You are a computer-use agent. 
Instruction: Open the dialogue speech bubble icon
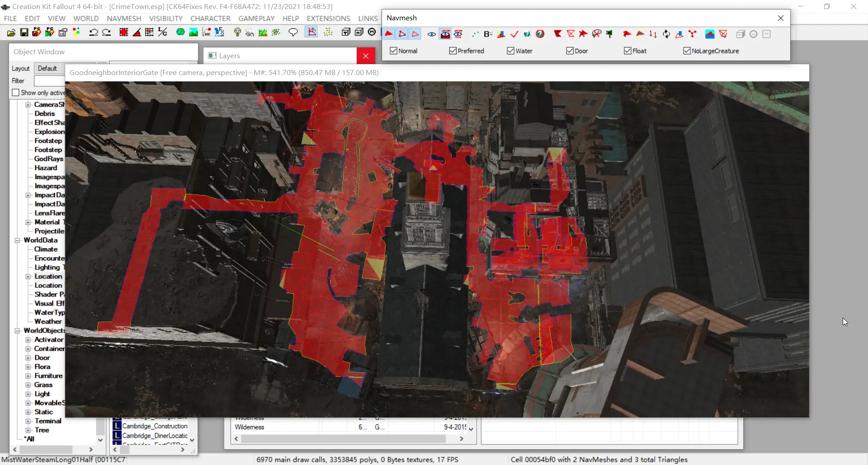click(293, 33)
